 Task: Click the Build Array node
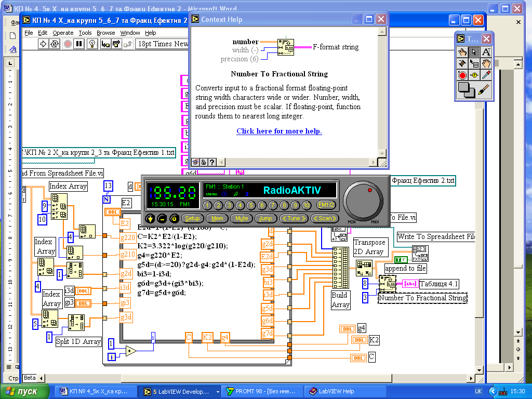click(341, 268)
